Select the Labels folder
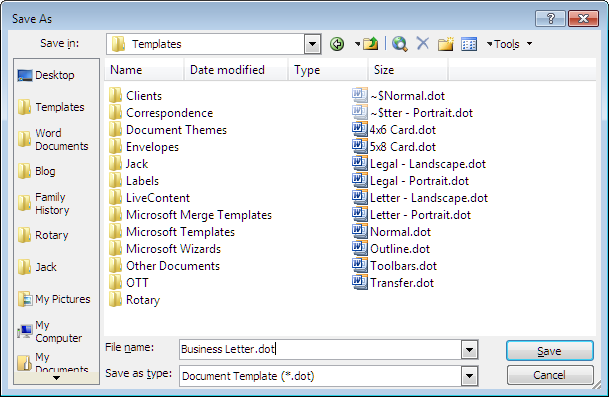Viewport: 609px width, 397px height. coord(134,181)
